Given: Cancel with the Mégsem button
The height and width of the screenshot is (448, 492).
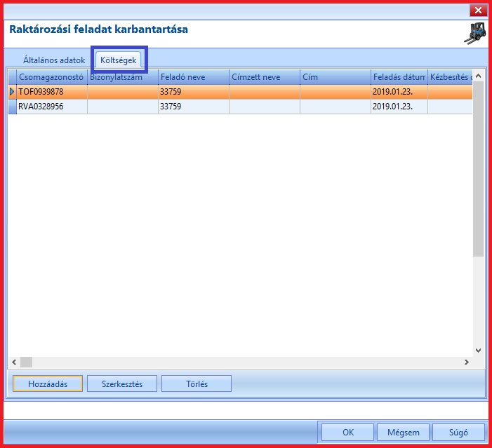Looking at the screenshot, I should coord(403,433).
